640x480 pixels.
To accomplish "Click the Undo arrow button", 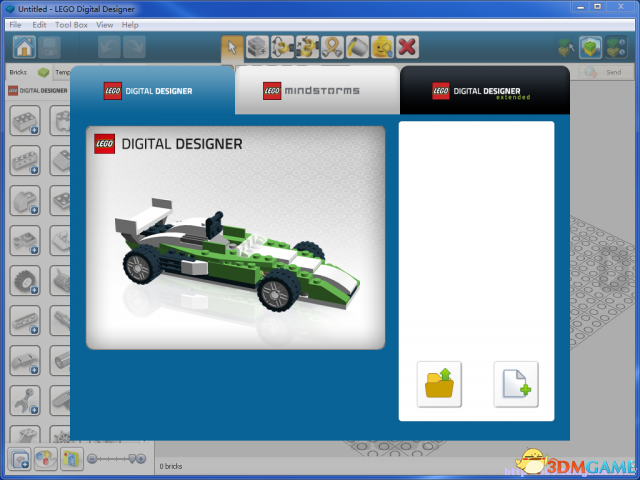I will pos(109,47).
